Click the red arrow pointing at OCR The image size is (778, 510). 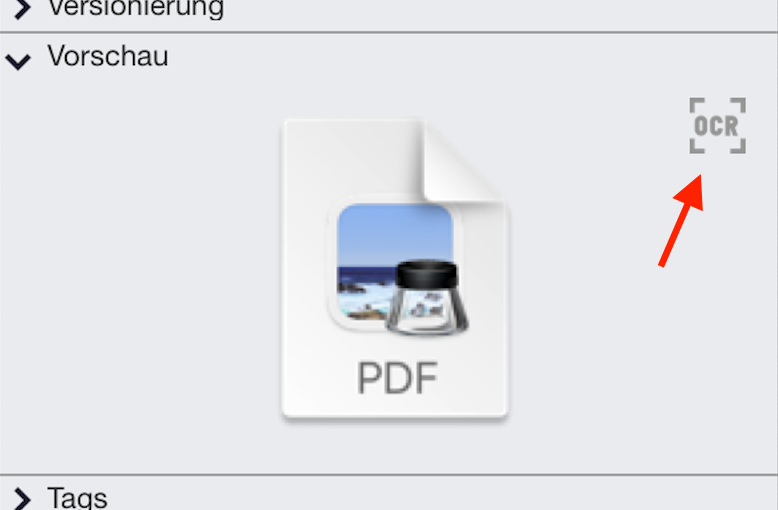coord(681,221)
